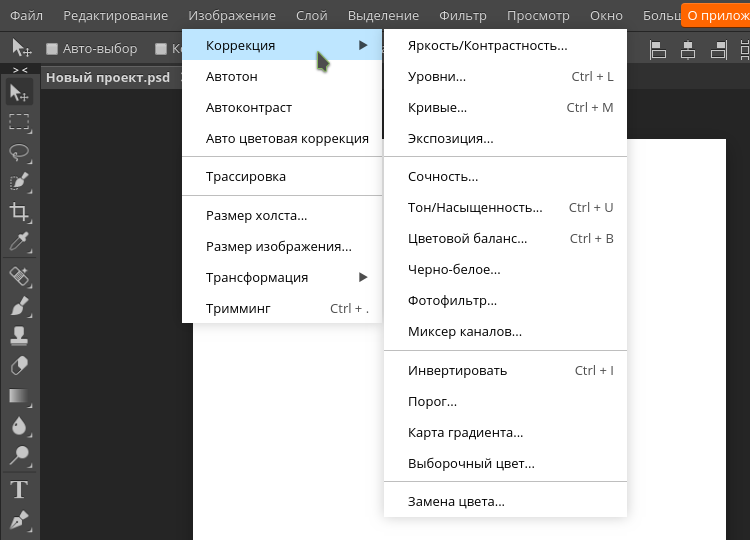Expand the Коррекция submenu arrow
The height and width of the screenshot is (540, 750).
363,45
